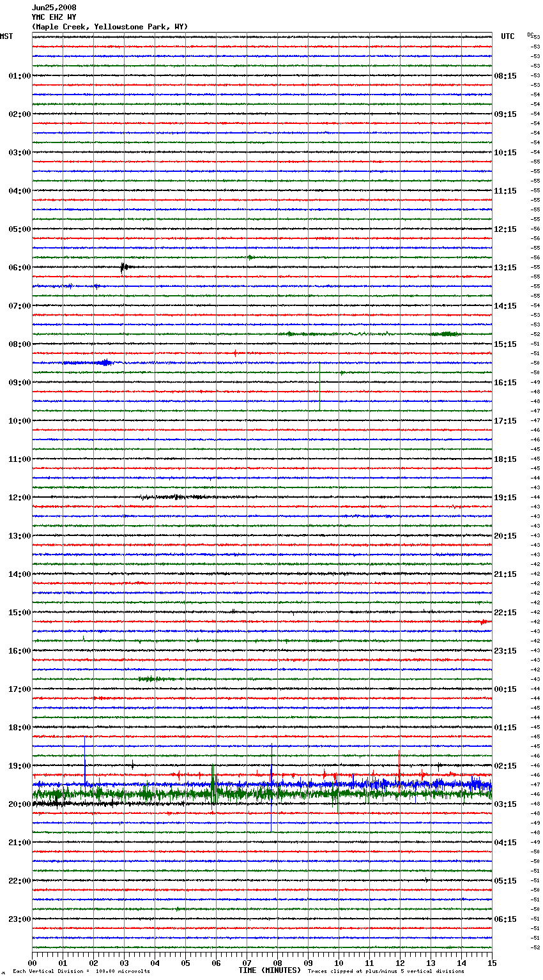Click the 10:15 UTC time label
The width and height of the screenshot is (543, 980).
(x=505, y=153)
